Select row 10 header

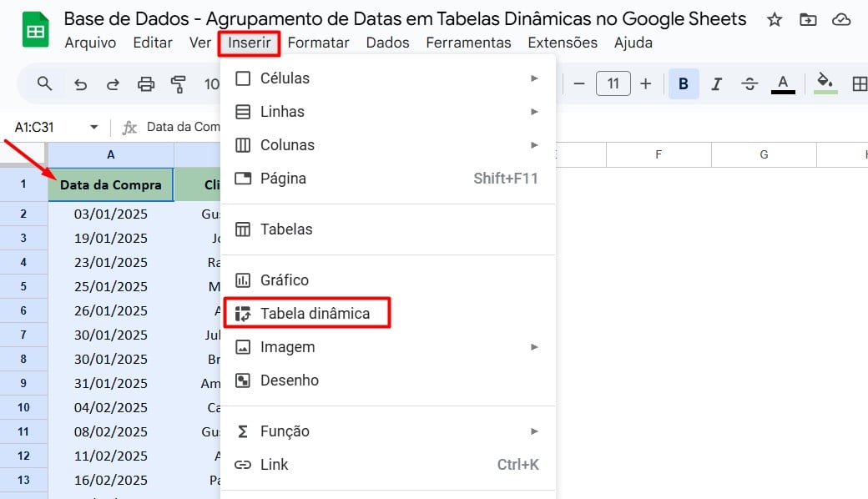[23, 407]
